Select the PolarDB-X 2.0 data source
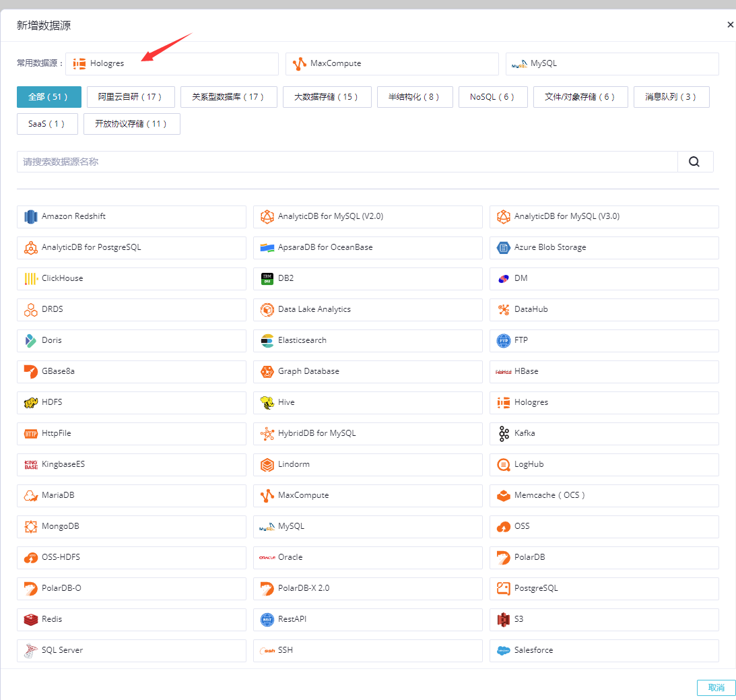The height and width of the screenshot is (700, 736). (368, 589)
